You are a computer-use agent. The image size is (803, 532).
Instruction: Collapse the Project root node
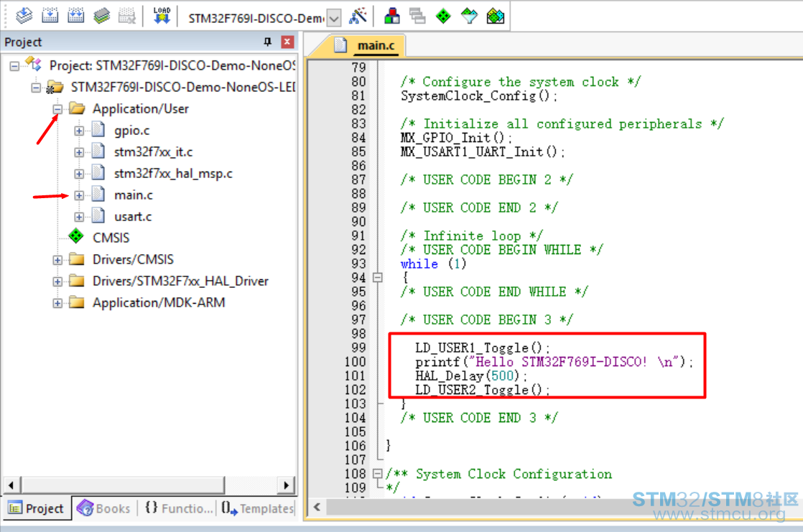point(14,65)
